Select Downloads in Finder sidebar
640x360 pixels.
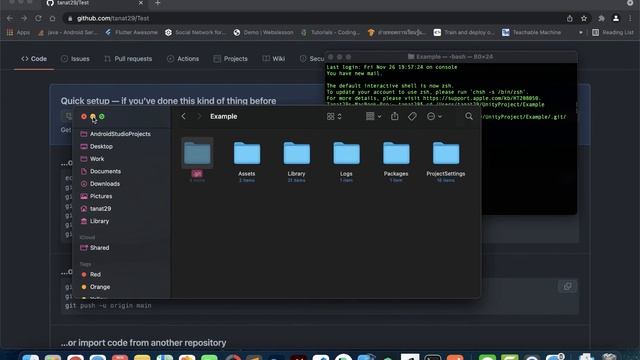click(x=100, y=184)
